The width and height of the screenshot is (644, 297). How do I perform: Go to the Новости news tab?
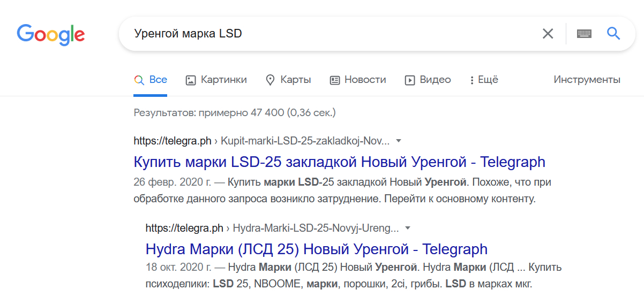click(358, 80)
